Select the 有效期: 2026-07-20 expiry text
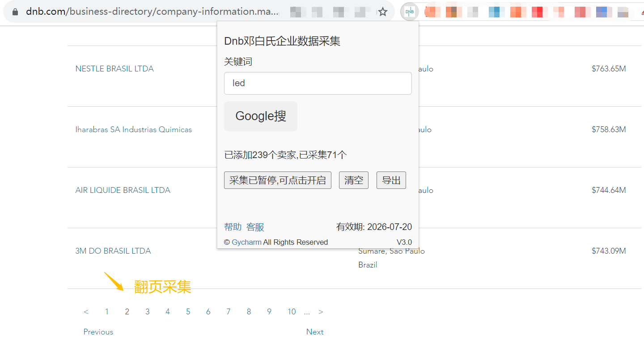The image size is (644, 347). [x=374, y=227]
